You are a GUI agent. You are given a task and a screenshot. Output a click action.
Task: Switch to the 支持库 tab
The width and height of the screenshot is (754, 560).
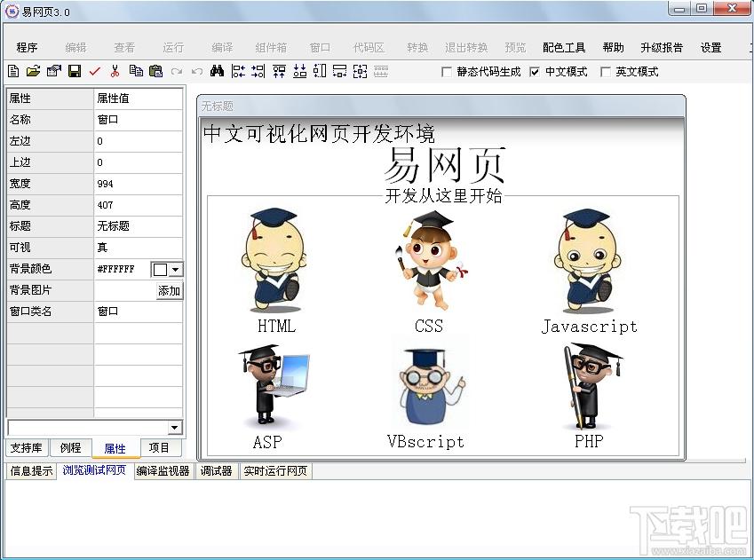pos(26,448)
